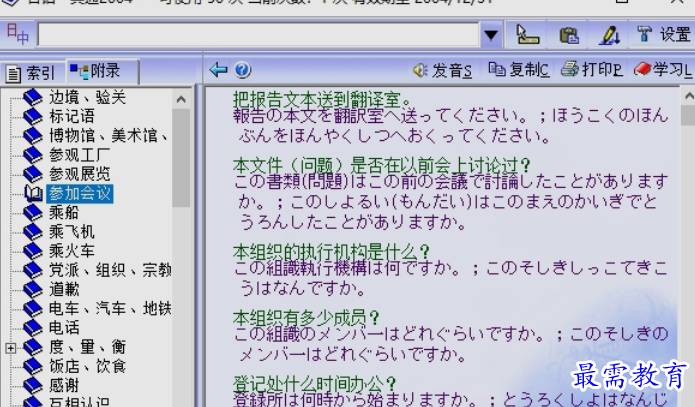This screenshot has width=695, height=407.
Task: Click open book icon beside 参加会议
Action: coord(33,194)
